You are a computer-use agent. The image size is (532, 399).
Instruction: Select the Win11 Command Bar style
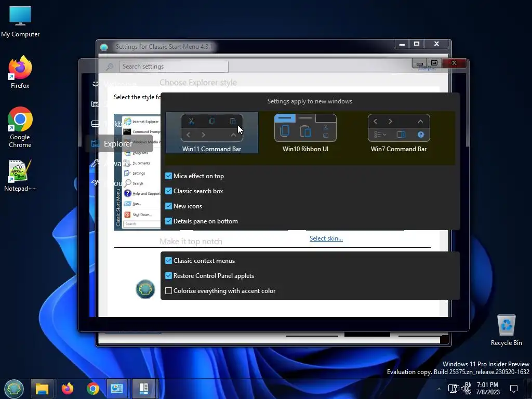pos(212,132)
